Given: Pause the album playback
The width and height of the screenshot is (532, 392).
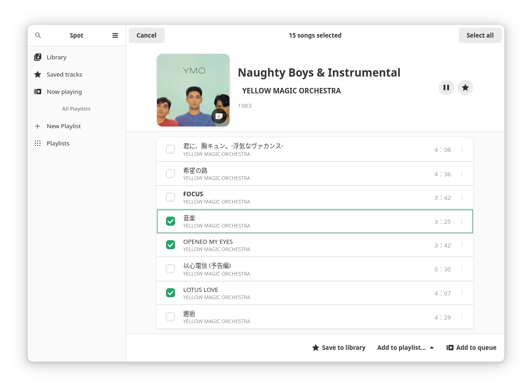Looking at the screenshot, I should pos(446,87).
